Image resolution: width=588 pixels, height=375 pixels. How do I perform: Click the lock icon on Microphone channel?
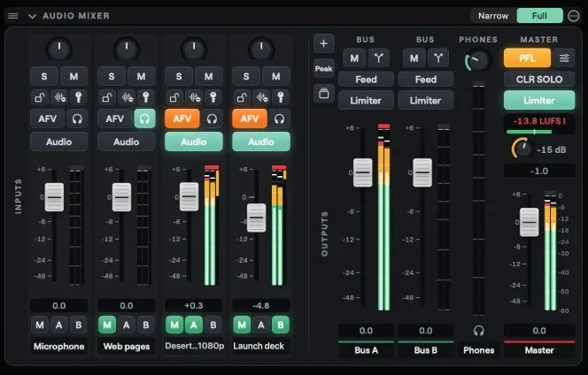click(40, 97)
